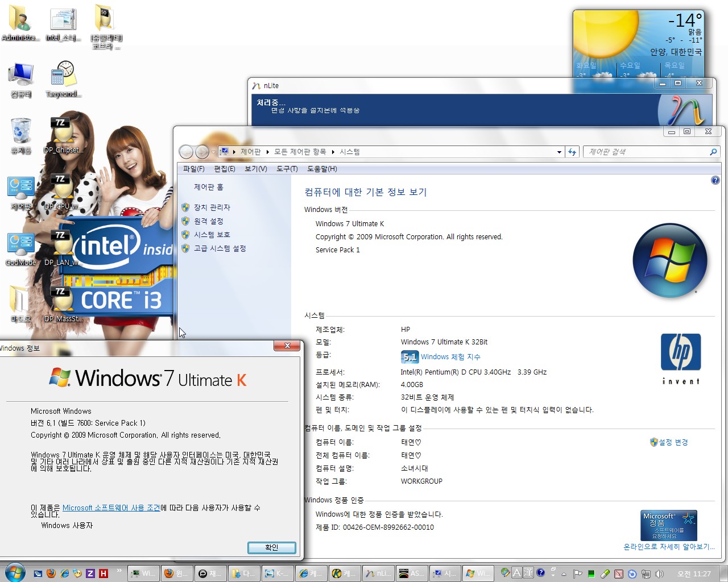Switch to nLite taskbar button
Screen dimensions: 728x582
click(x=378, y=573)
